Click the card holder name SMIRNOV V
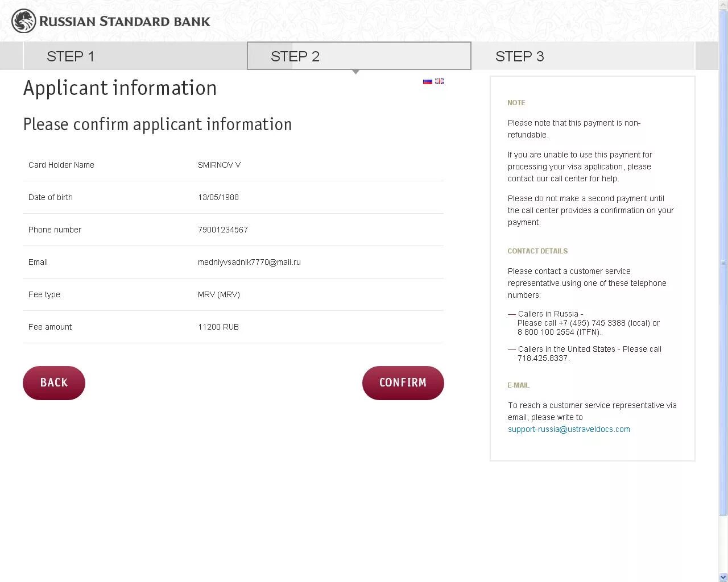This screenshot has height=582, width=728. [219, 165]
